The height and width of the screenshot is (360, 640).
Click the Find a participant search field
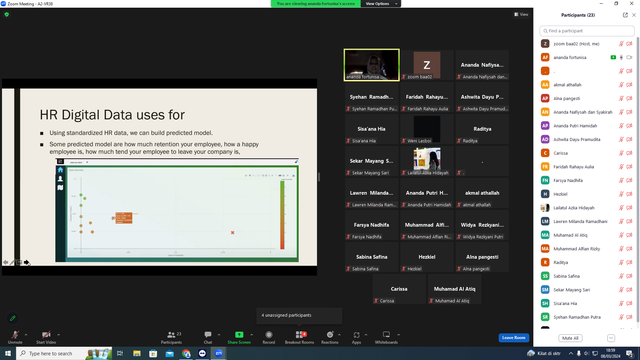point(587,31)
